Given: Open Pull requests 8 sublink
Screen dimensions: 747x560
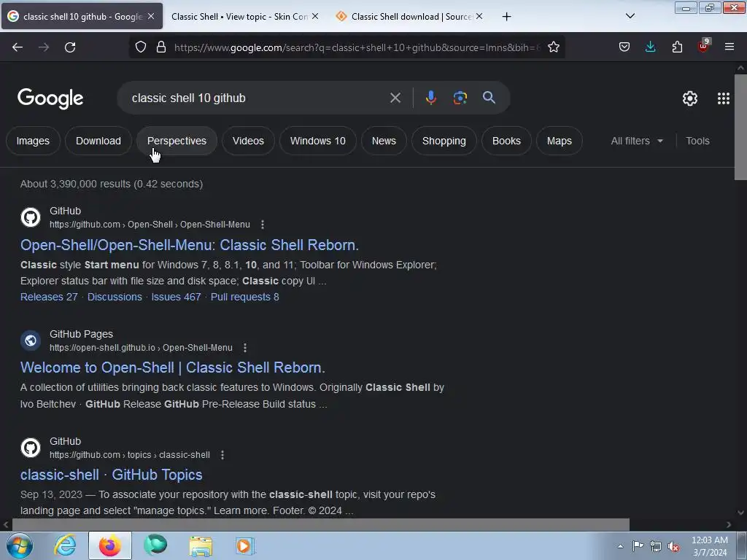Looking at the screenshot, I should pos(245,297).
